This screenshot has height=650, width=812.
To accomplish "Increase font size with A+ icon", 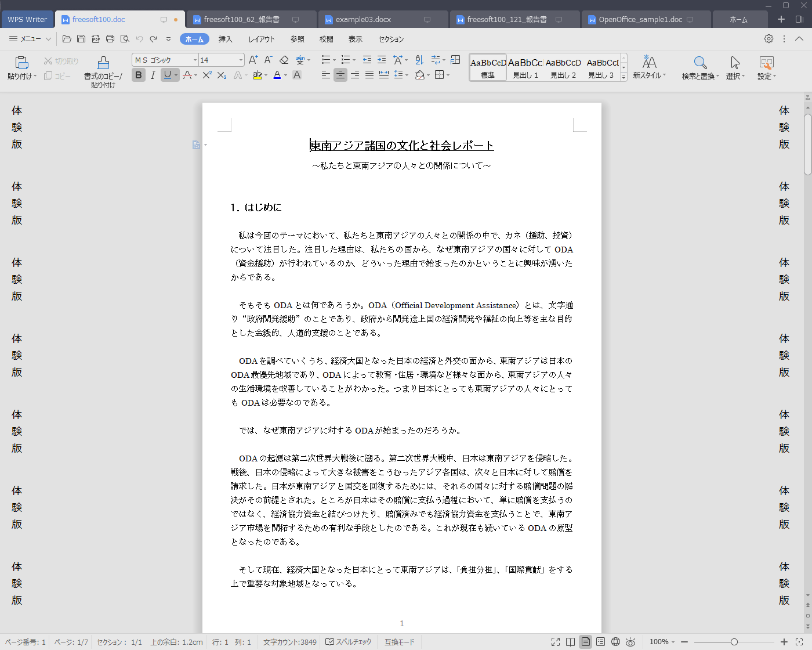I will pos(253,60).
